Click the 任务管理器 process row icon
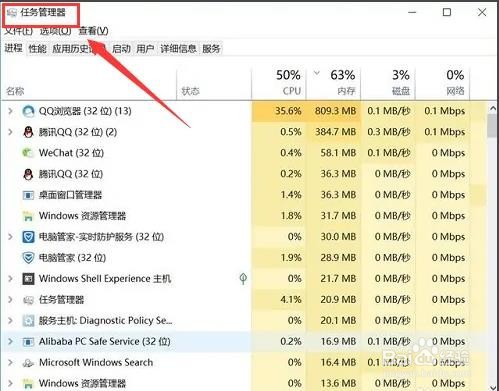The height and width of the screenshot is (391, 499). [28, 300]
